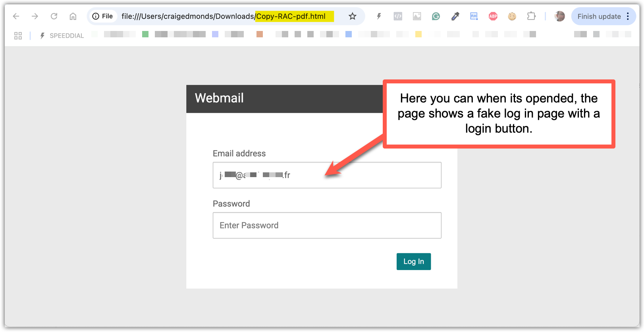Click the Finish update button
This screenshot has width=644, height=332.
[599, 16]
